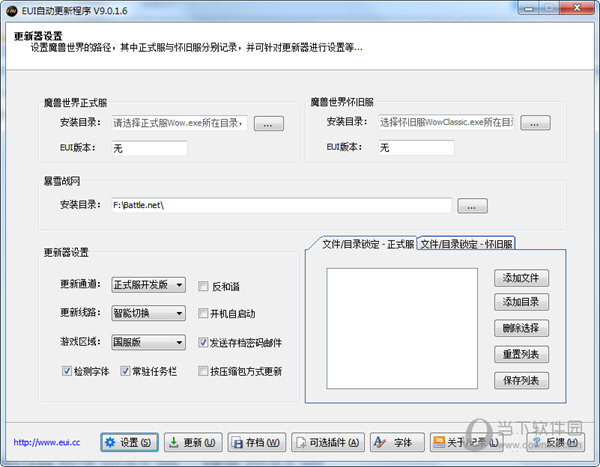Close the EUI updater window
Screen dimensions: 600x467
tap(577, 8)
